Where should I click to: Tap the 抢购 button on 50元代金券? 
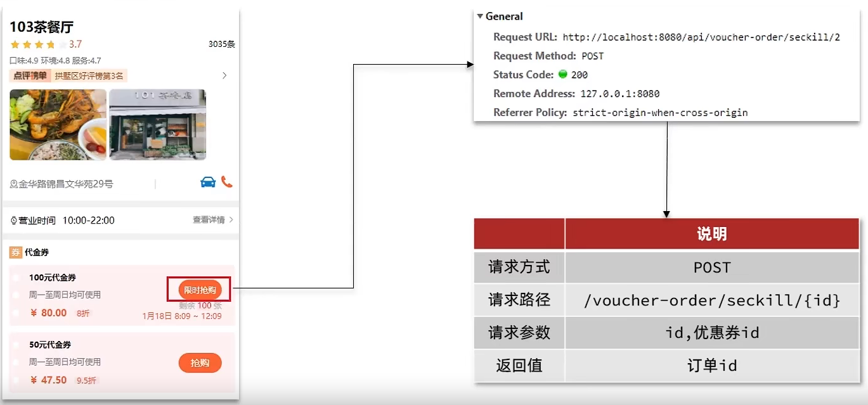point(200,363)
